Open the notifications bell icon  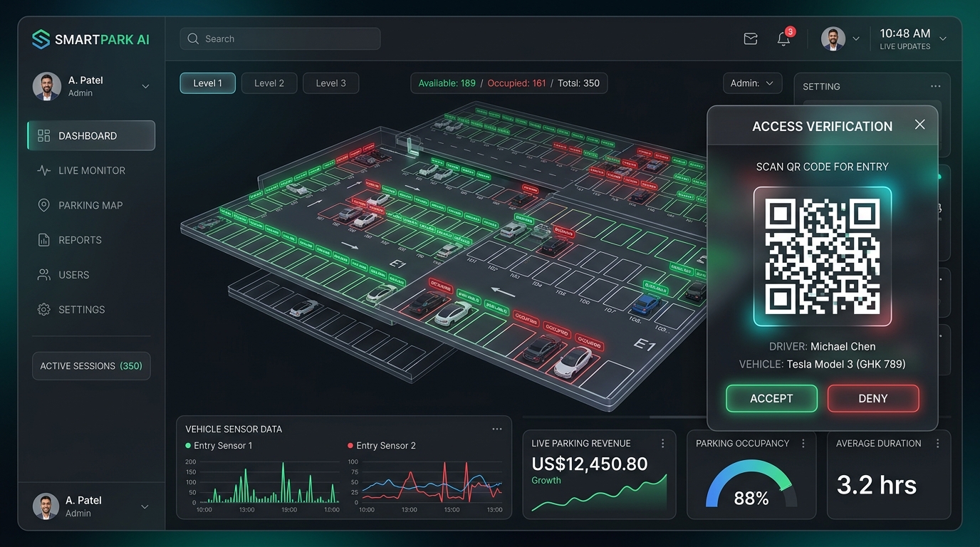(x=783, y=39)
